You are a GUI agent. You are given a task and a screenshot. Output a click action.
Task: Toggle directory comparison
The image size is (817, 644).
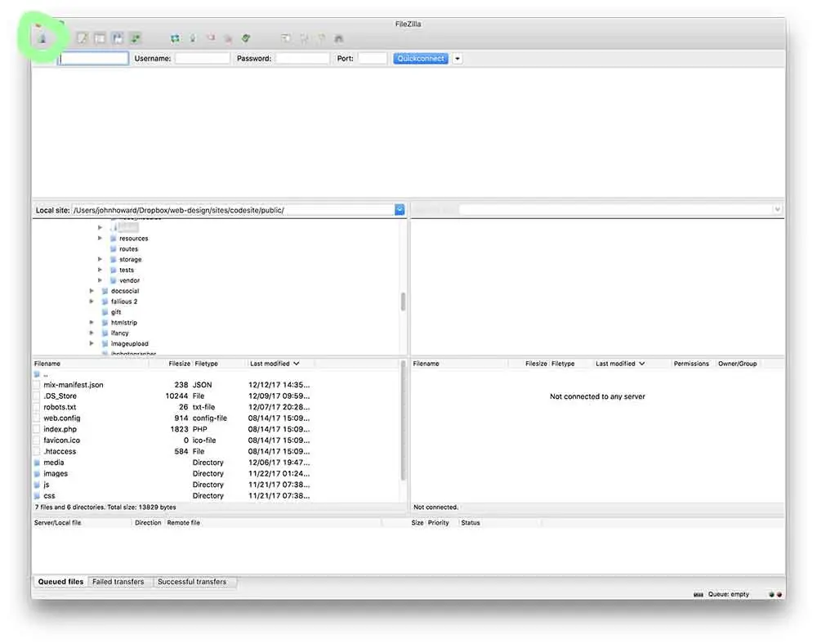point(304,38)
